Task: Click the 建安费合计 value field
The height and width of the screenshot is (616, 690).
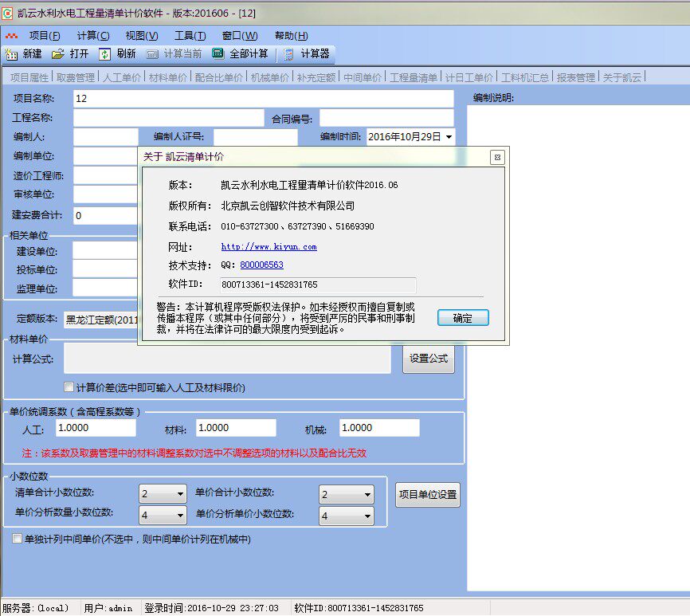Action: (x=106, y=216)
